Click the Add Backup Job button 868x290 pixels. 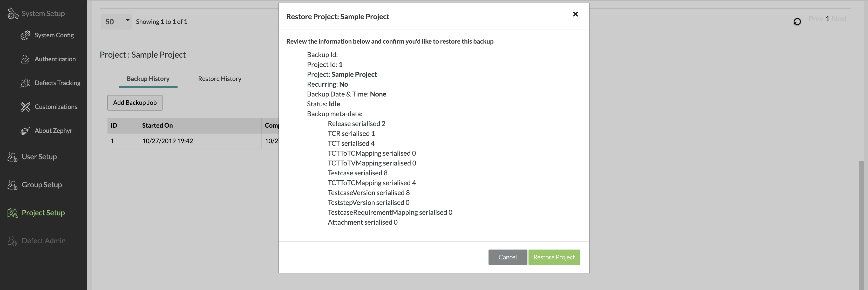[x=135, y=103]
